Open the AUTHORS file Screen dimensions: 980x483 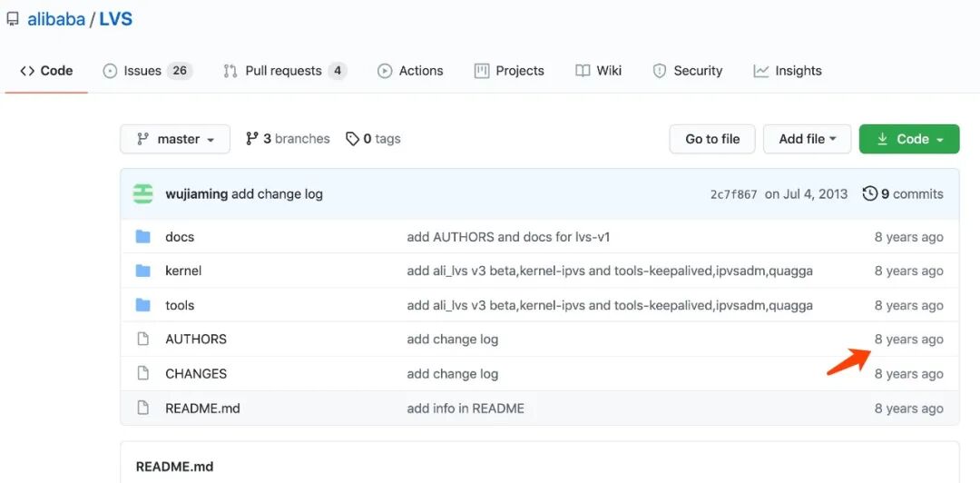(196, 340)
